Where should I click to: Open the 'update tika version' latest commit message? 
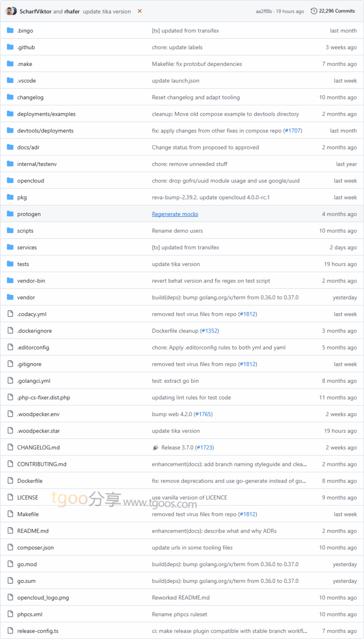pos(107,12)
